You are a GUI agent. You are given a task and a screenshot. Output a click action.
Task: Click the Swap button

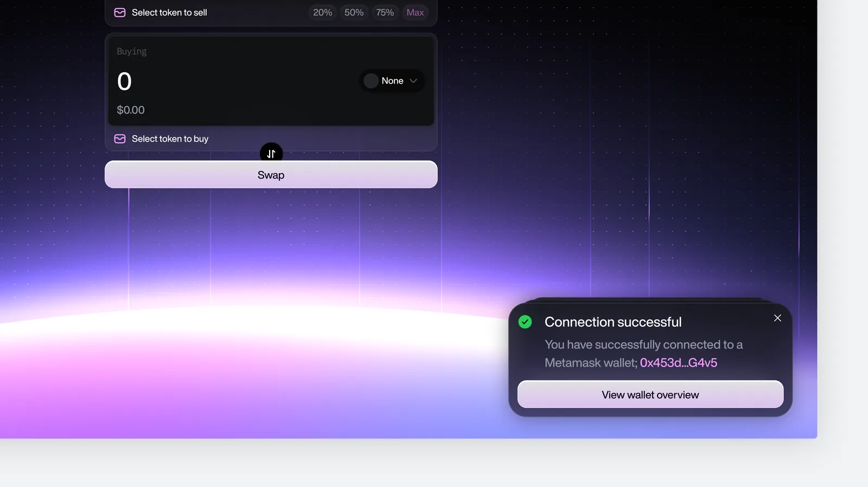coord(271,175)
